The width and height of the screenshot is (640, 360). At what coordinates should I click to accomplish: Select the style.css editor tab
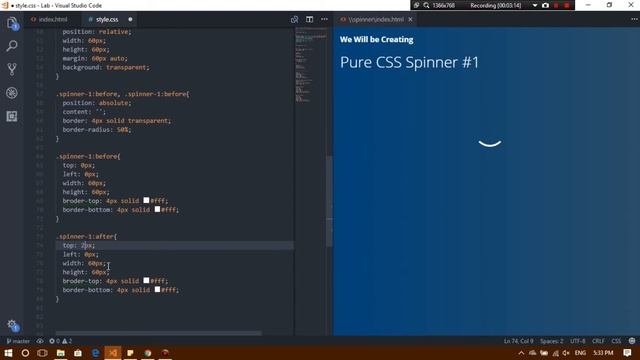(107, 19)
